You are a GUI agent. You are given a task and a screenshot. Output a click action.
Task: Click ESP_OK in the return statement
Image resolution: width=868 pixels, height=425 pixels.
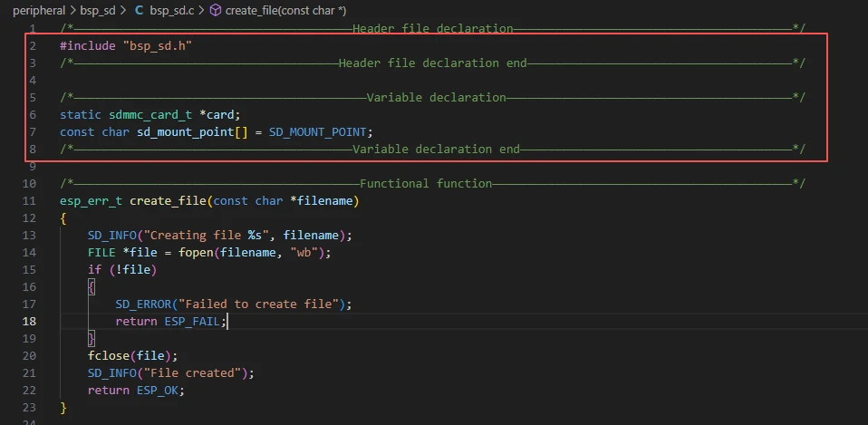[159, 390]
